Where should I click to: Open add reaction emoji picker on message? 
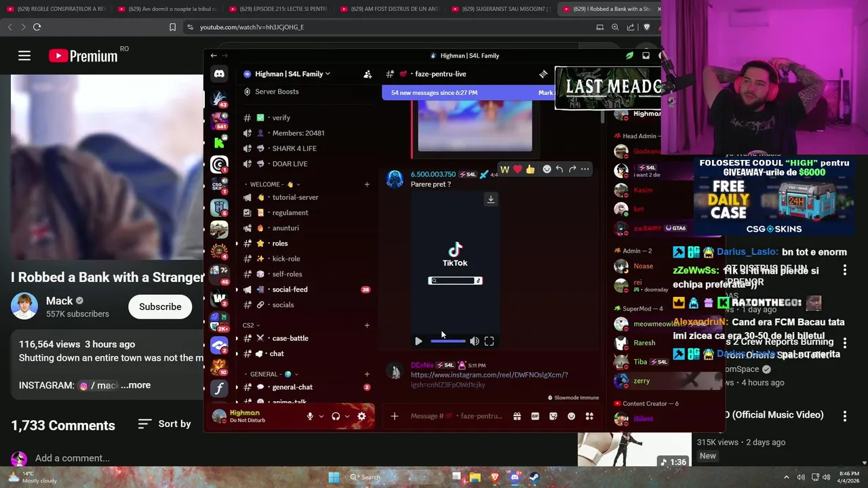point(547,169)
